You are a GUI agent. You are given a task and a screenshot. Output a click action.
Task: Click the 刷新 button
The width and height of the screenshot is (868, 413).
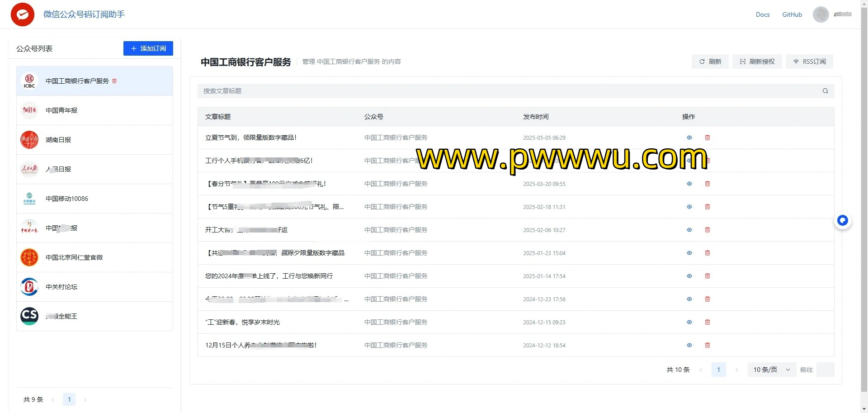tap(710, 62)
